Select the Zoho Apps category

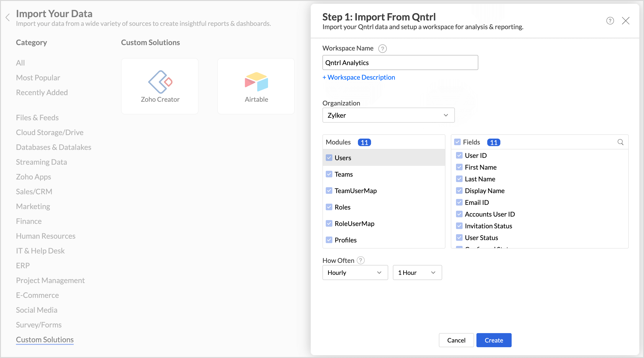pos(34,177)
